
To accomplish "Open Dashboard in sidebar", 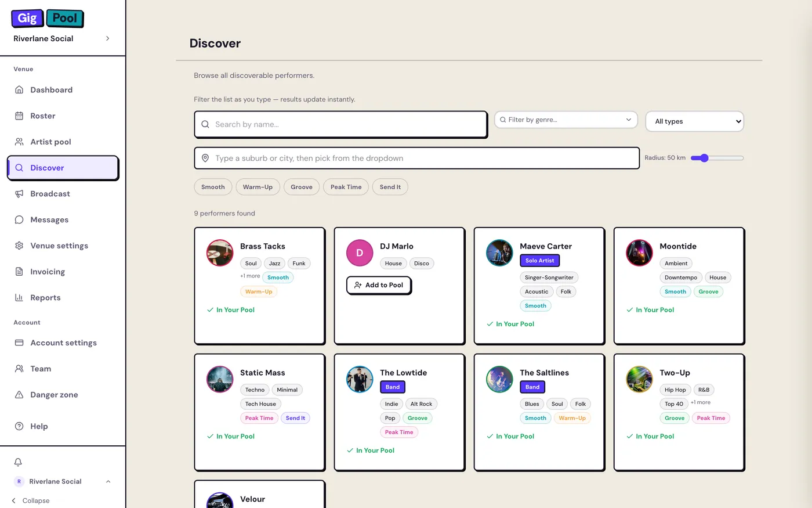I will (x=63, y=90).
